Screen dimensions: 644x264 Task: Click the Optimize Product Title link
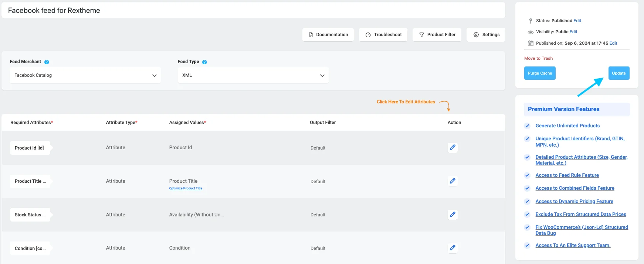click(186, 188)
